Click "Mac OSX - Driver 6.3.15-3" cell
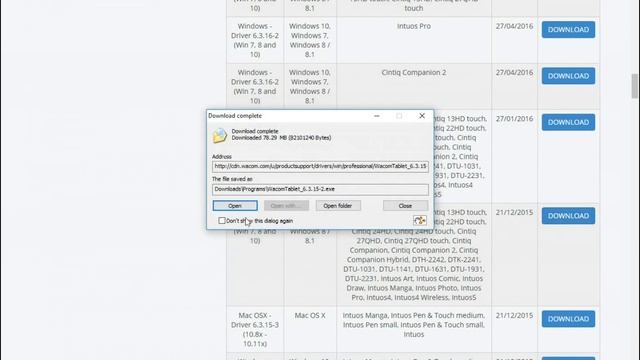The width and height of the screenshot is (640, 360). tap(255, 329)
